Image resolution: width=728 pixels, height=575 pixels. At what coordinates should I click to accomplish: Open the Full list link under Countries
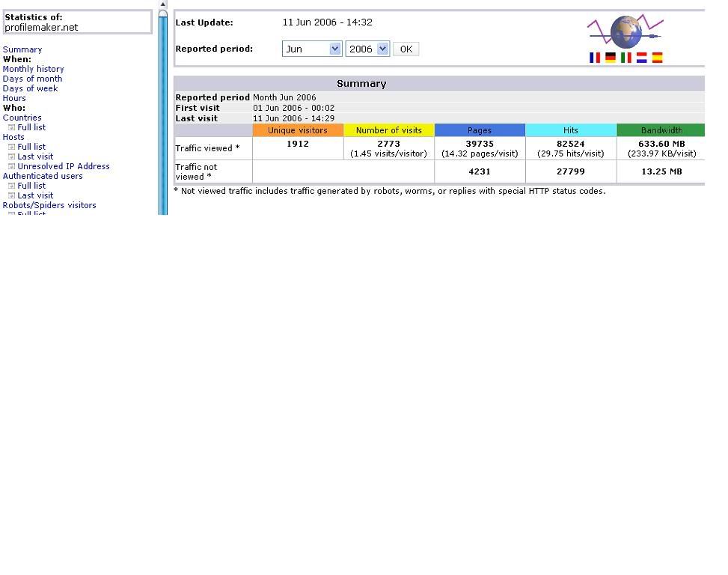(x=31, y=127)
